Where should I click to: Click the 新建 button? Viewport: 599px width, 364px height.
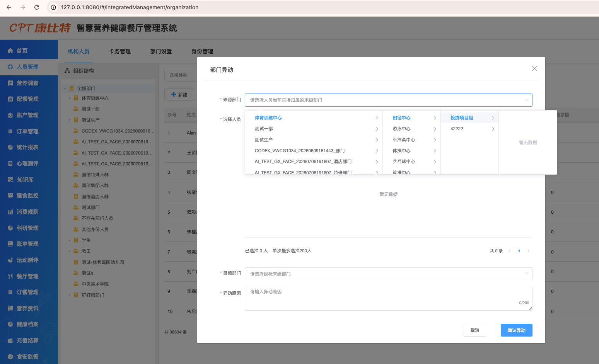[179, 95]
